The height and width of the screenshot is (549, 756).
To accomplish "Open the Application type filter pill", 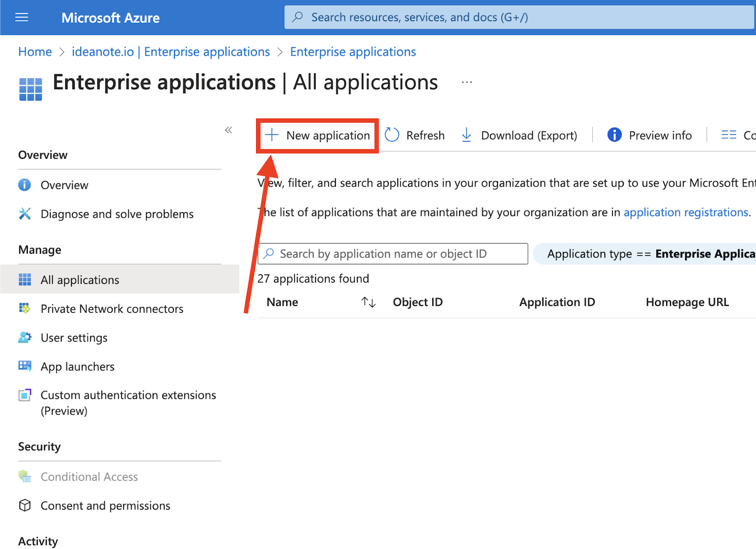I will click(645, 254).
